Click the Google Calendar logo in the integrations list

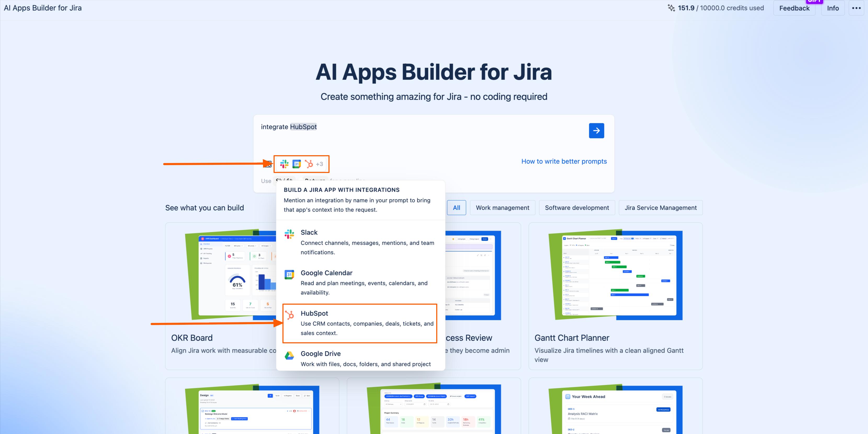(289, 274)
